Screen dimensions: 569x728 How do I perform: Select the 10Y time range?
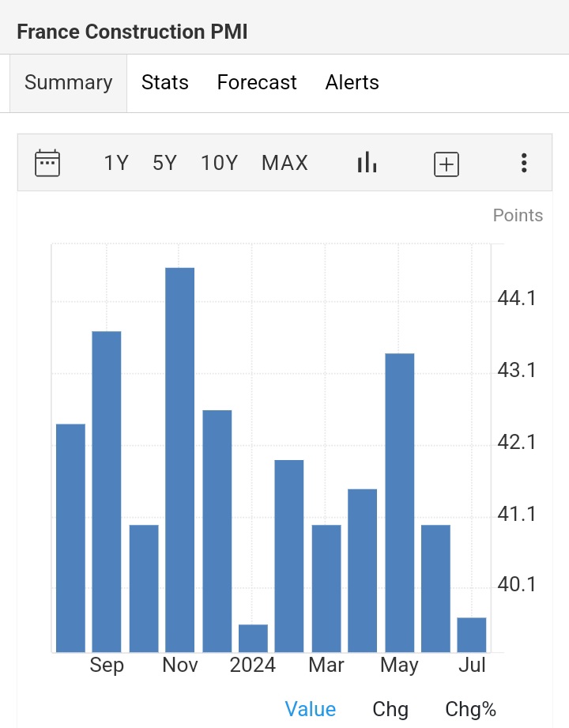[x=219, y=164]
